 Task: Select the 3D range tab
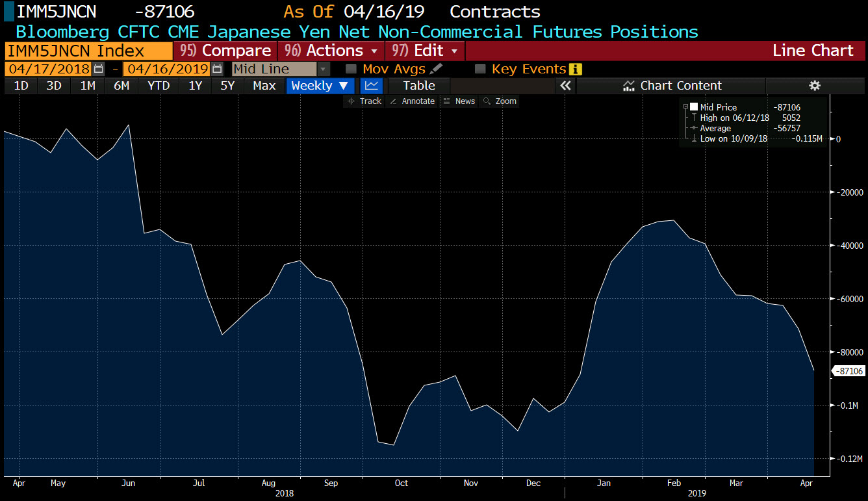(x=54, y=86)
